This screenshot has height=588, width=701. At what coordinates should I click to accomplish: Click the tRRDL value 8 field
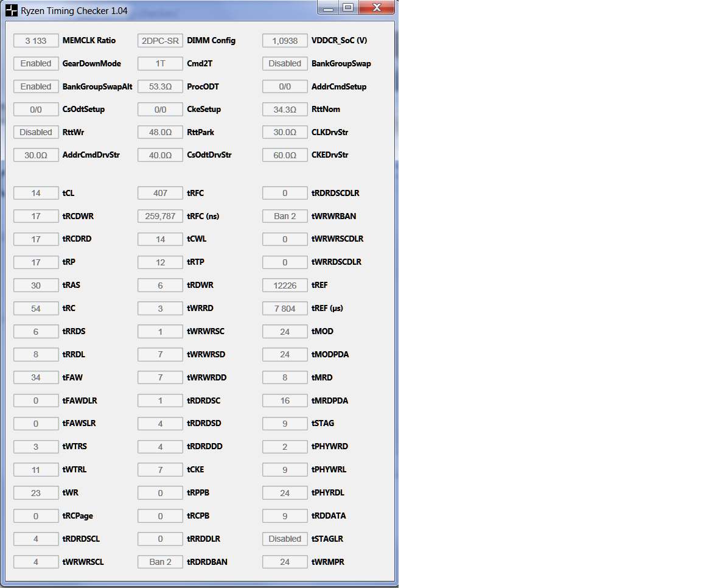coord(36,355)
